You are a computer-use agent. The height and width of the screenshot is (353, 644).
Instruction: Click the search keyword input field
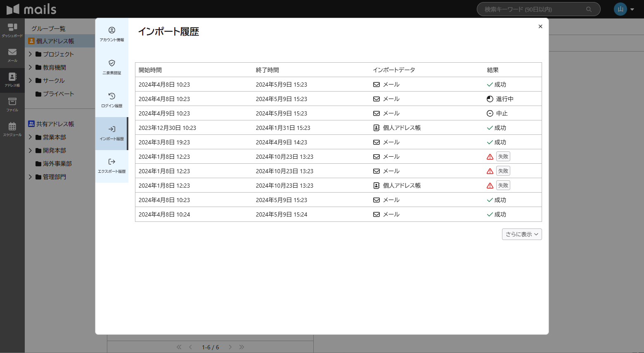pyautogui.click(x=533, y=9)
